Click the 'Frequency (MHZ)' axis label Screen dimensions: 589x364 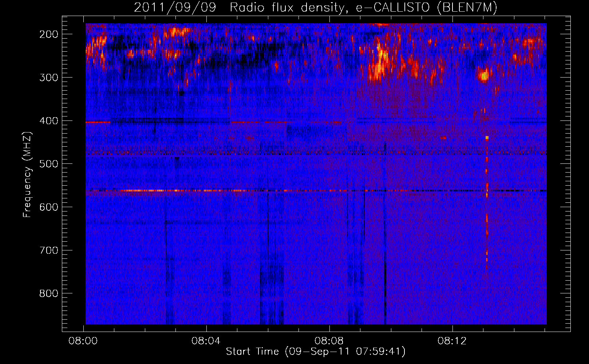27,175
